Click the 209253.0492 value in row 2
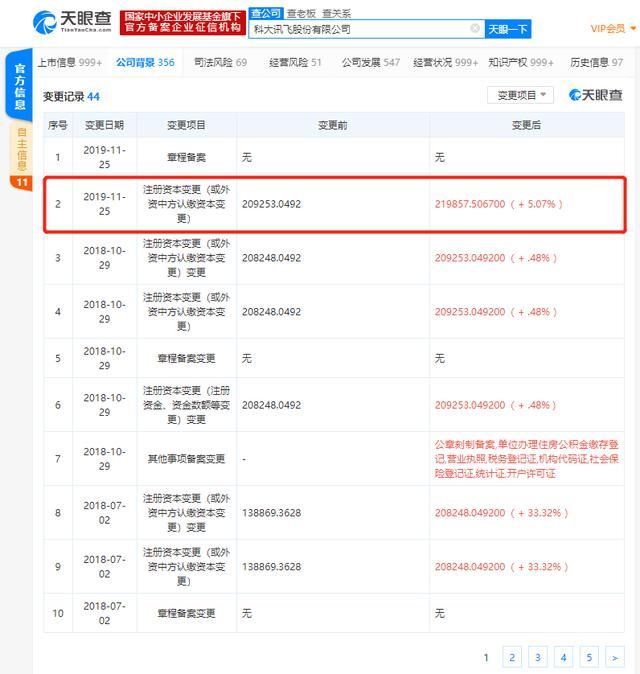Viewport: 640px width, 674px height. pos(271,204)
